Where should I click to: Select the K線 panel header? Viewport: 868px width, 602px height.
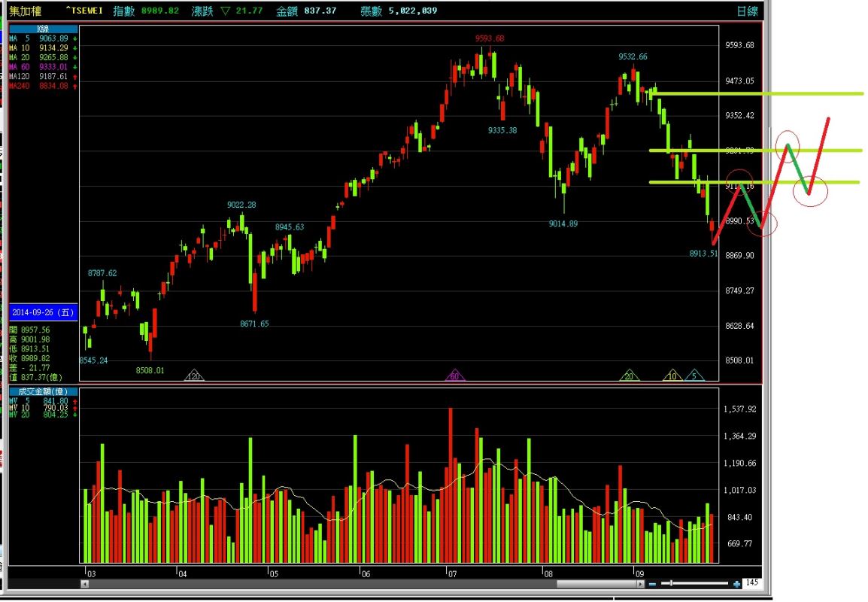43,29
